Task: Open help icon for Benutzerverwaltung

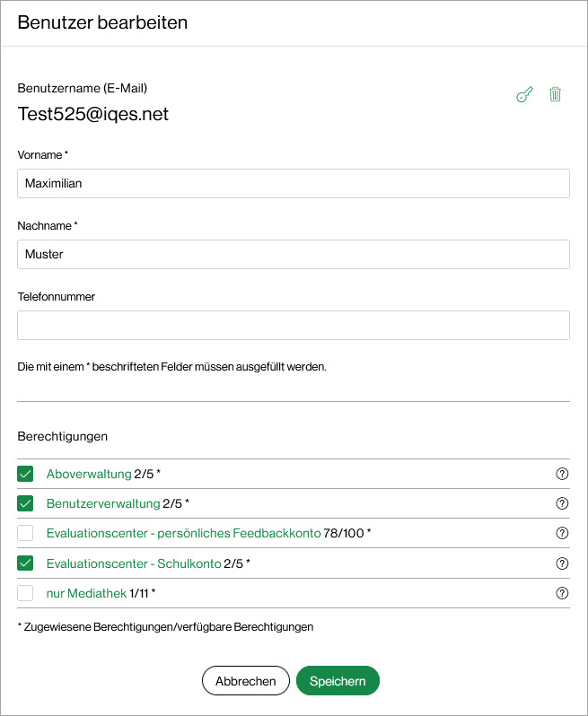Action: click(x=563, y=503)
